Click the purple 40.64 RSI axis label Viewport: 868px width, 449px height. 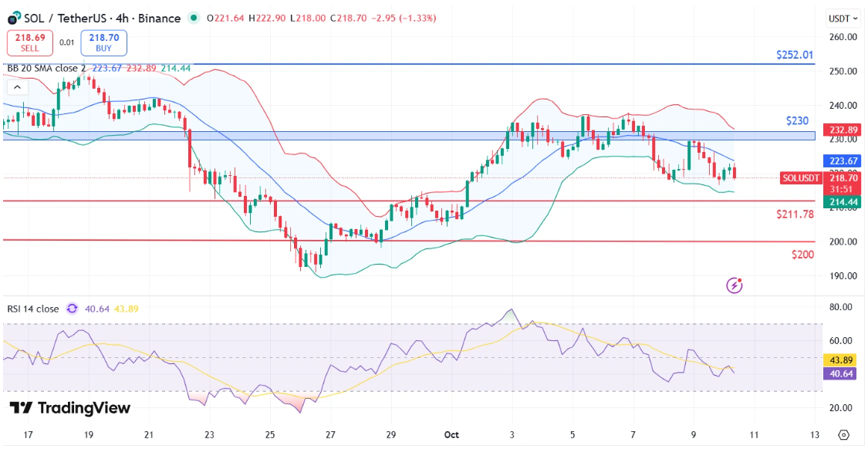840,373
